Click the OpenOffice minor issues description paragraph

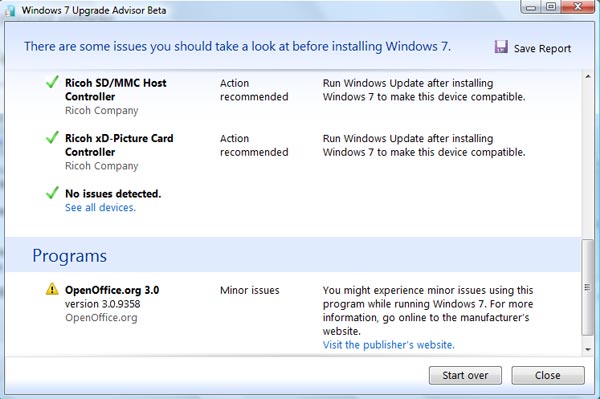pos(428,311)
